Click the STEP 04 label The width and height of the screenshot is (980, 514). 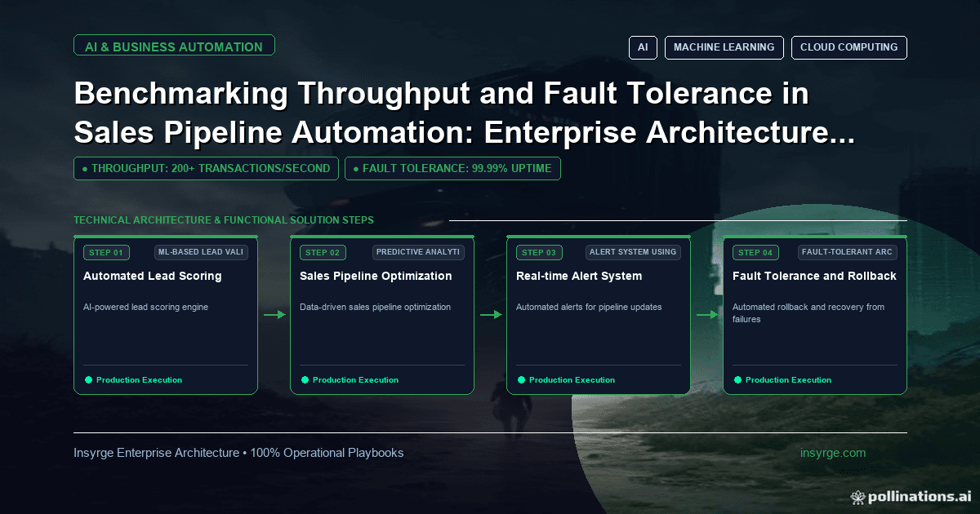point(755,252)
